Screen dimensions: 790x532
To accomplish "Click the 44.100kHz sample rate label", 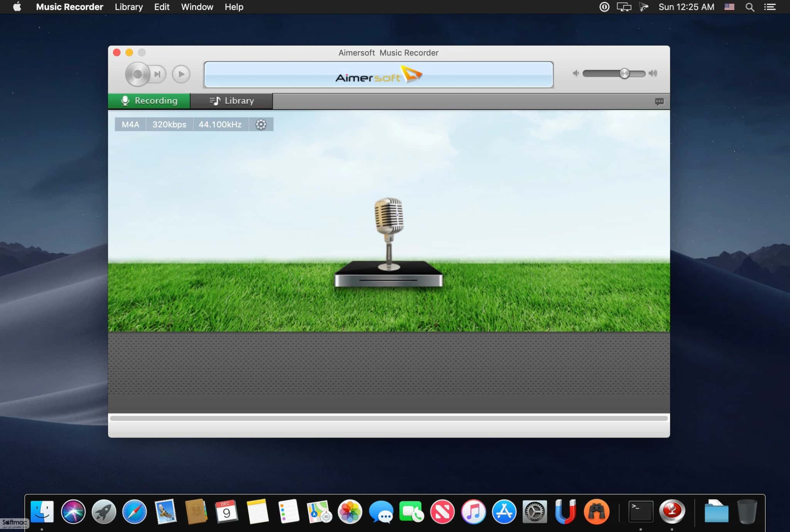I will tap(220, 124).
